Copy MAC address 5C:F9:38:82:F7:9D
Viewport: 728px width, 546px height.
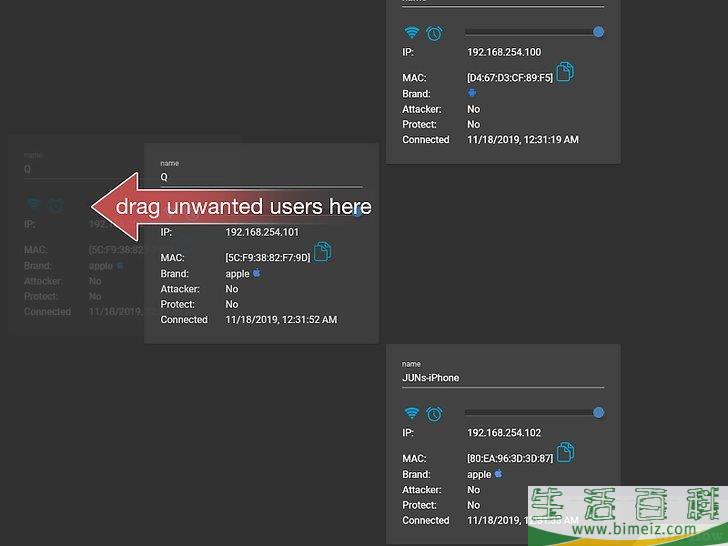pos(323,252)
